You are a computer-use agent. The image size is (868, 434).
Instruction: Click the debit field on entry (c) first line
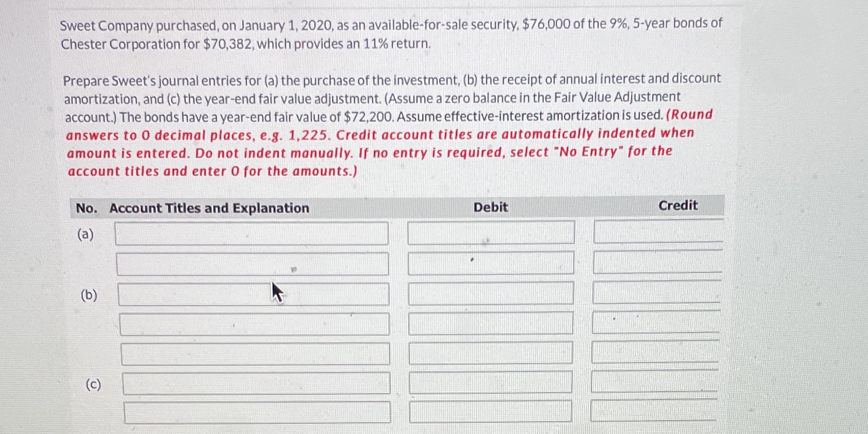point(490,384)
